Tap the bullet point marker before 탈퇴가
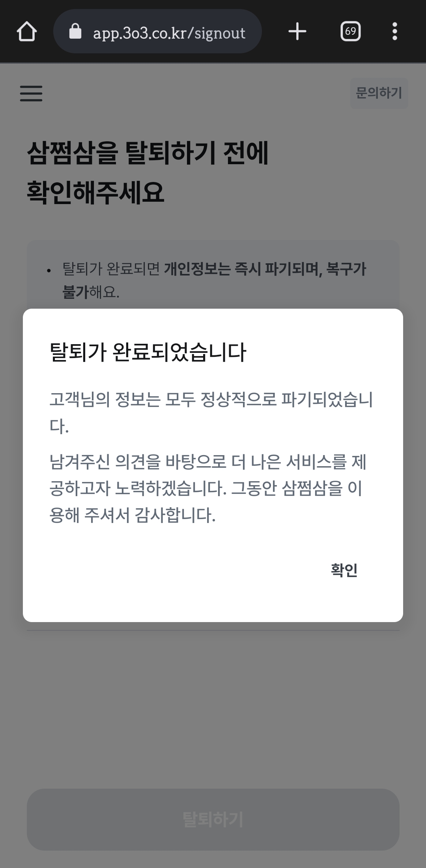The image size is (426, 868). (49, 271)
